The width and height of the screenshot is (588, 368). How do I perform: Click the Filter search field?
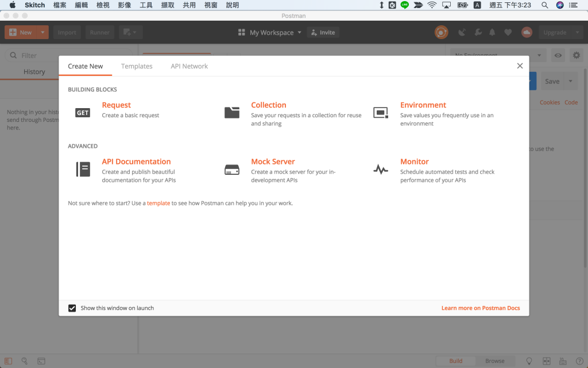click(68, 55)
